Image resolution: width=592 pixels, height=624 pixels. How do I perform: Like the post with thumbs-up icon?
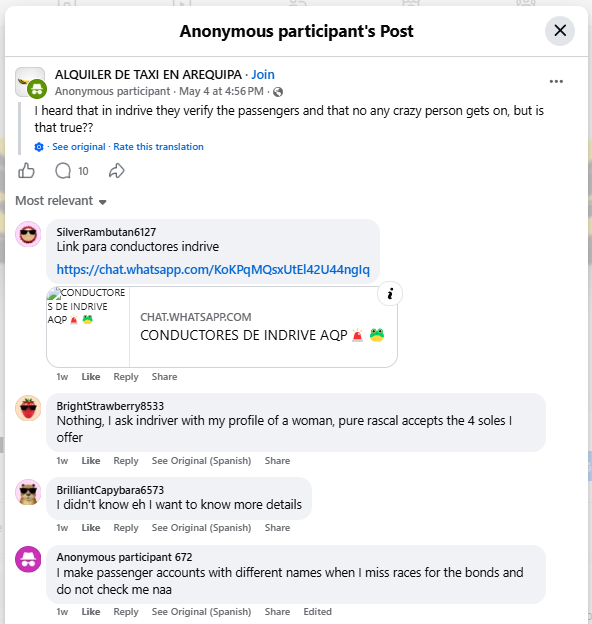[x=26, y=171]
